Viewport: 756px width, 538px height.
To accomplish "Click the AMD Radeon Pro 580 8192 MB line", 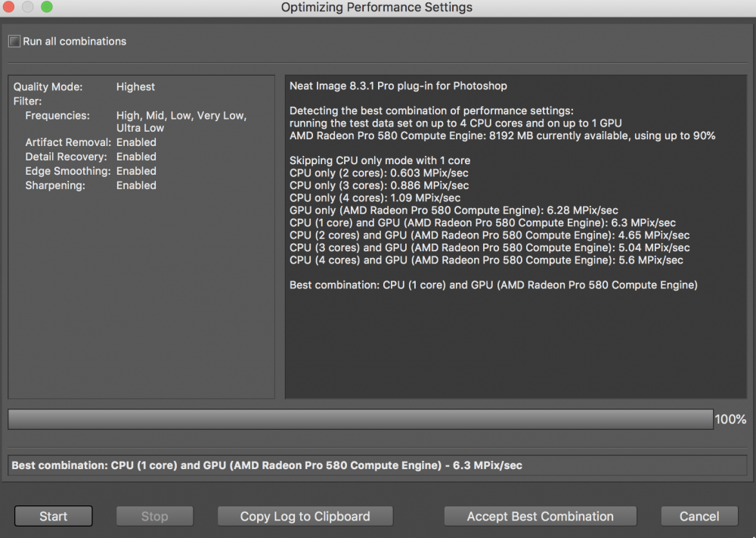I will tap(503, 135).
